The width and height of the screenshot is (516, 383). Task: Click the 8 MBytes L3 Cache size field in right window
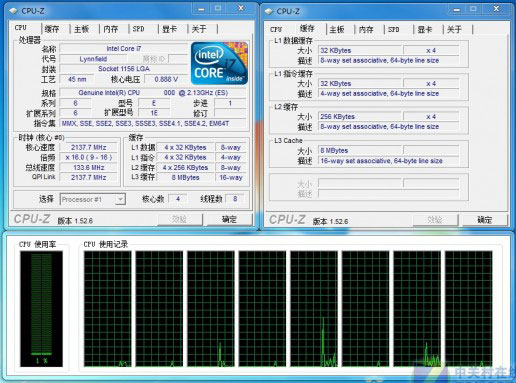pyautogui.click(x=360, y=150)
